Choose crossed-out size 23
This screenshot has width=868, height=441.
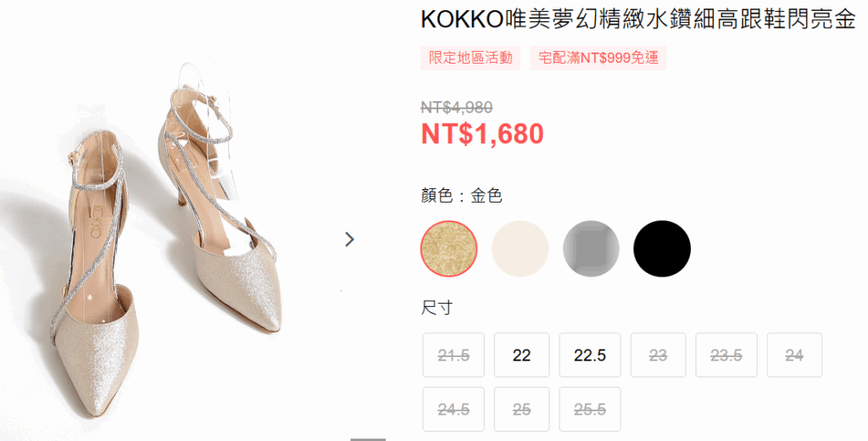pyautogui.click(x=658, y=355)
